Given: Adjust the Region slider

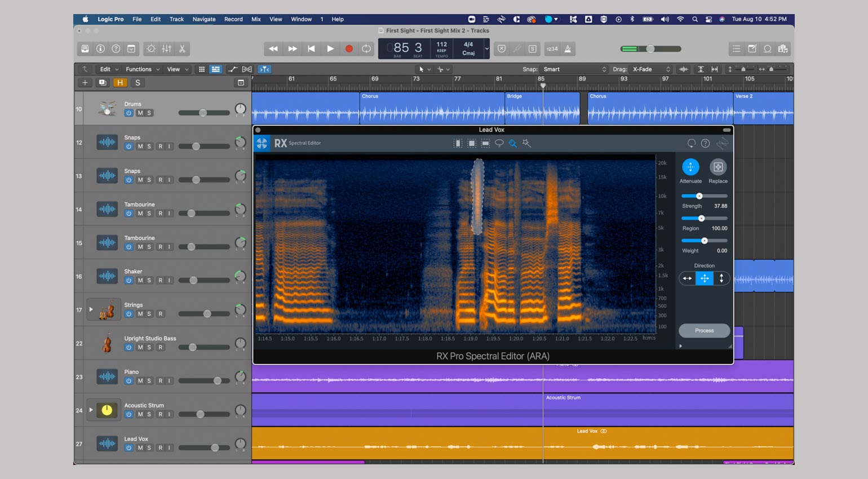Looking at the screenshot, I should [x=702, y=218].
